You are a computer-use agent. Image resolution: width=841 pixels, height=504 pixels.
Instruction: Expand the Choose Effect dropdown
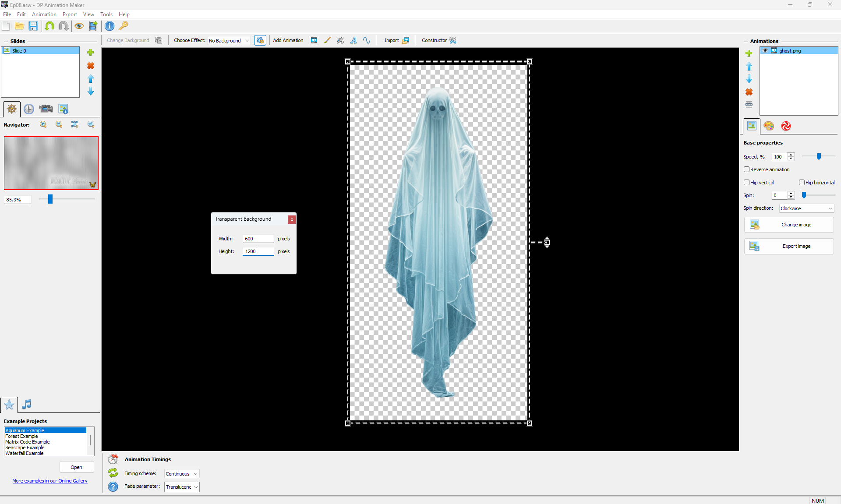[x=229, y=41]
